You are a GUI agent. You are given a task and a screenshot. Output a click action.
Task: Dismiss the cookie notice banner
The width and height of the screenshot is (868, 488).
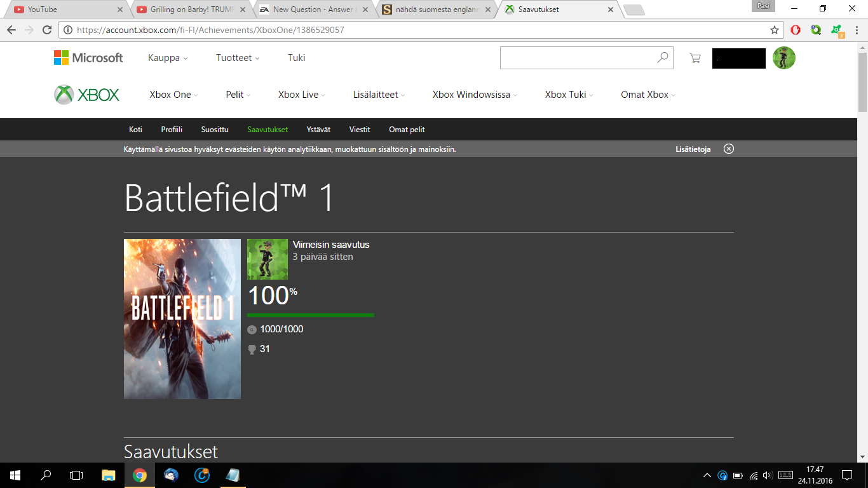point(729,149)
